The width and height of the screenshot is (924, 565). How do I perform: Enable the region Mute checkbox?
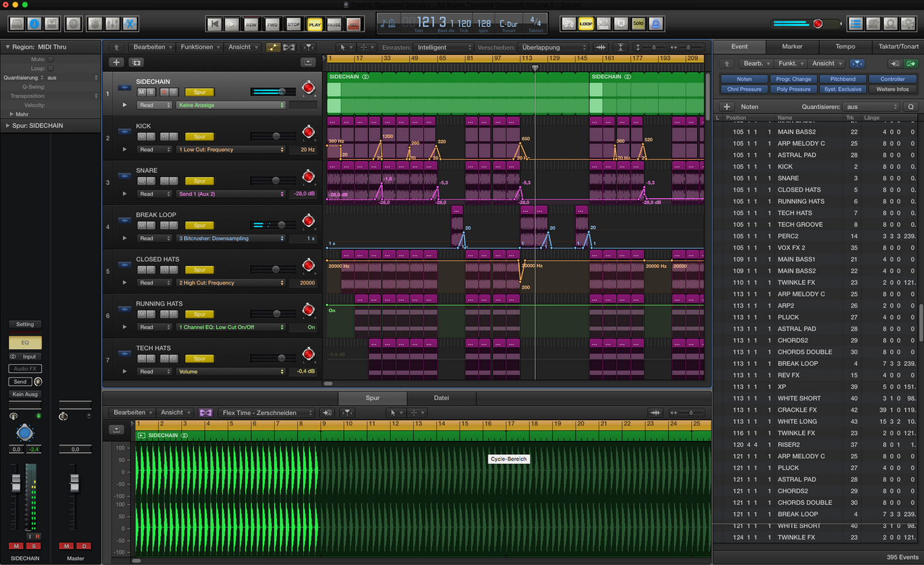51,59
